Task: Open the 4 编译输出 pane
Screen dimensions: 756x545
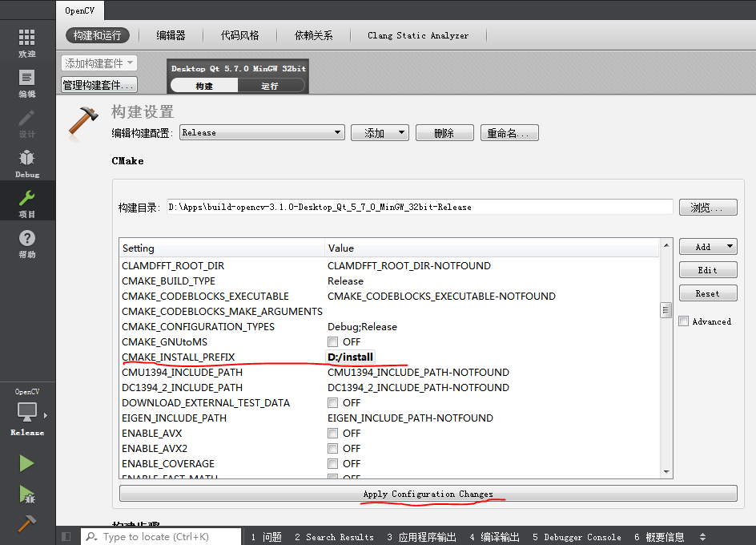Action: coord(495,537)
